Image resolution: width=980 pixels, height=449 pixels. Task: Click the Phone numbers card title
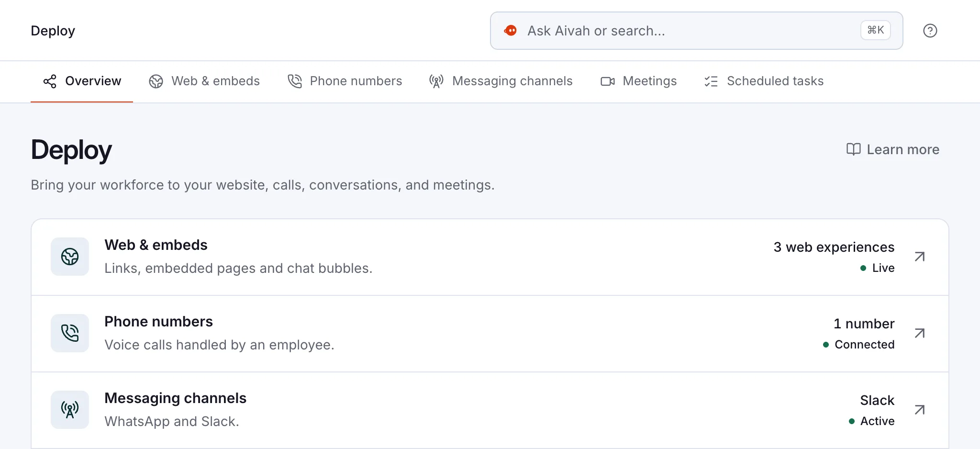tap(158, 322)
